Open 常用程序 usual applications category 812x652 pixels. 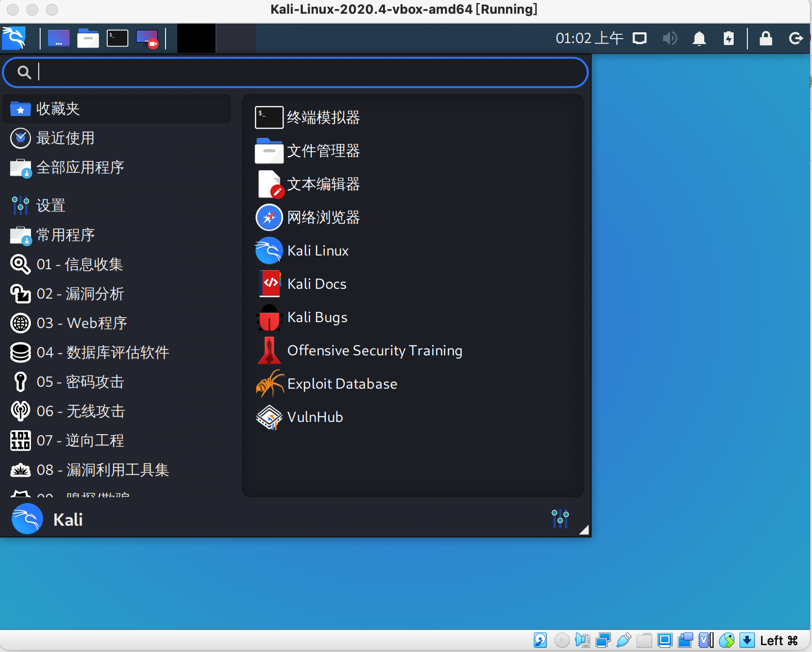(x=117, y=235)
